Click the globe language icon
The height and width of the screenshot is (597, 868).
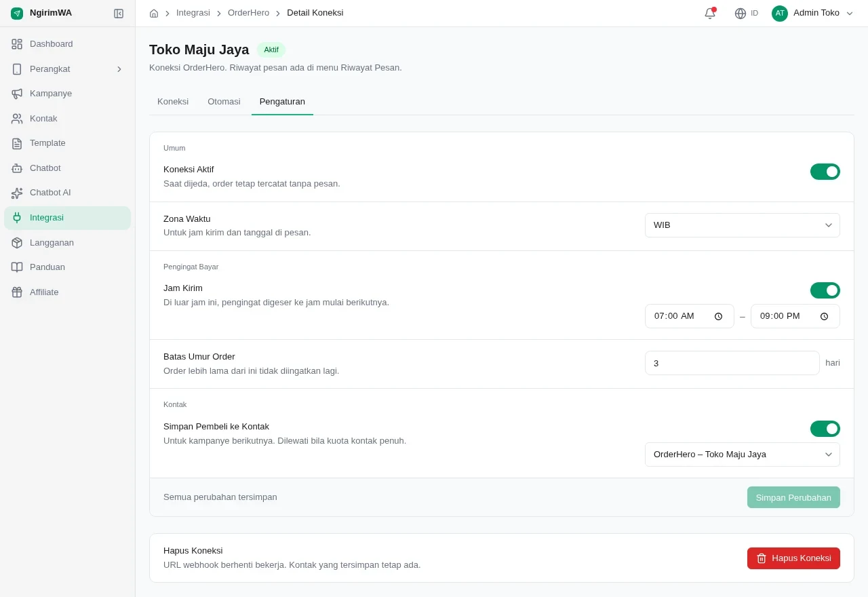pos(741,13)
